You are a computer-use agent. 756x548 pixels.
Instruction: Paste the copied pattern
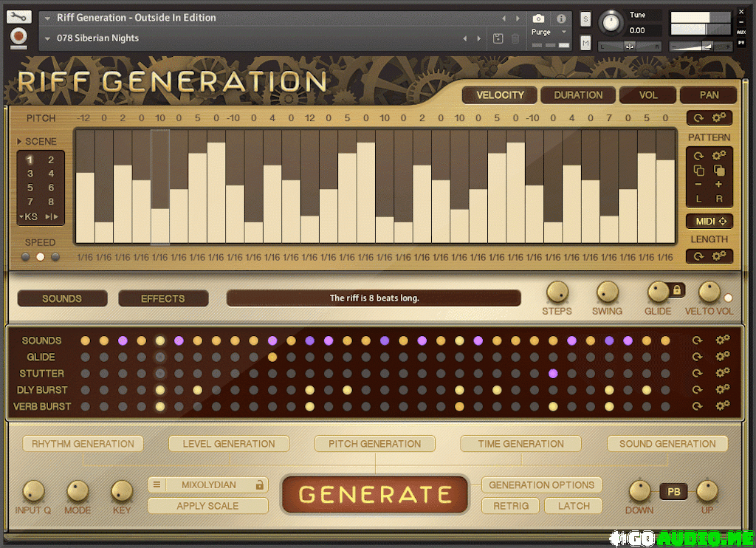coord(719,171)
